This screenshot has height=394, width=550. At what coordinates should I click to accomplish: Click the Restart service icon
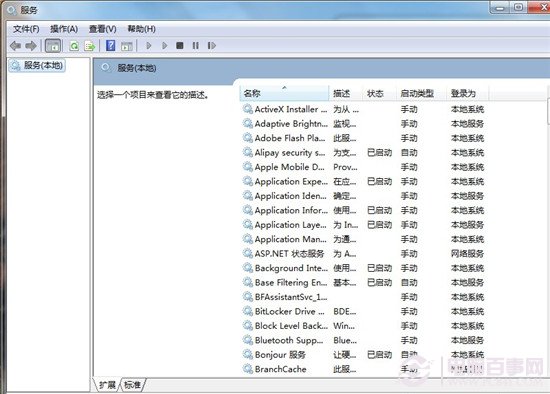[212, 46]
